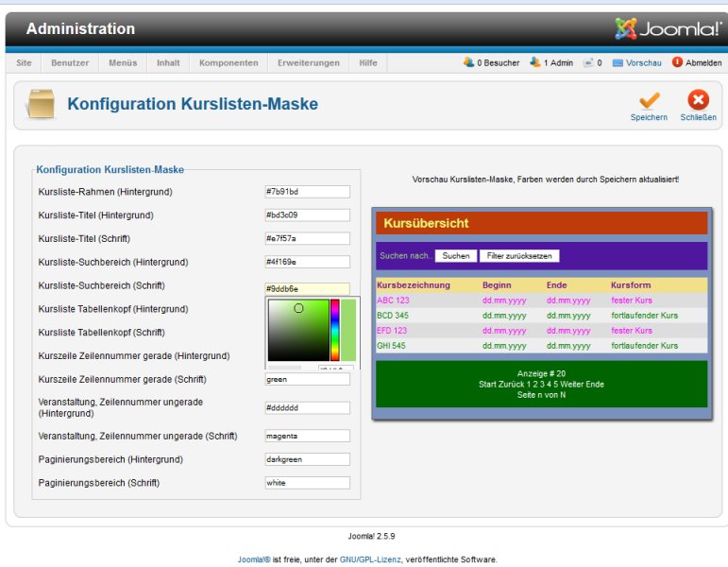Open the Menüs dropdown menu

(x=123, y=63)
